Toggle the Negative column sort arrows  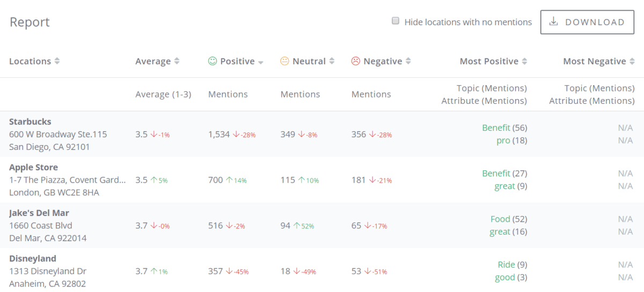pos(408,61)
